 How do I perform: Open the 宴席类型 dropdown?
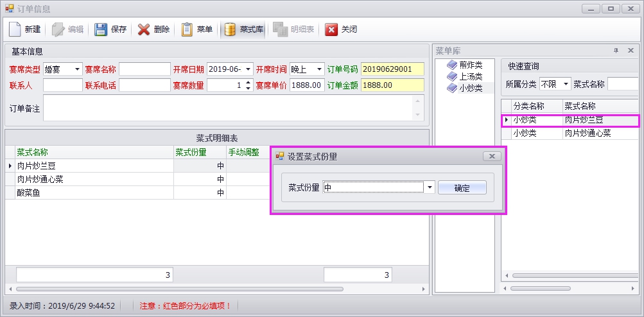77,69
